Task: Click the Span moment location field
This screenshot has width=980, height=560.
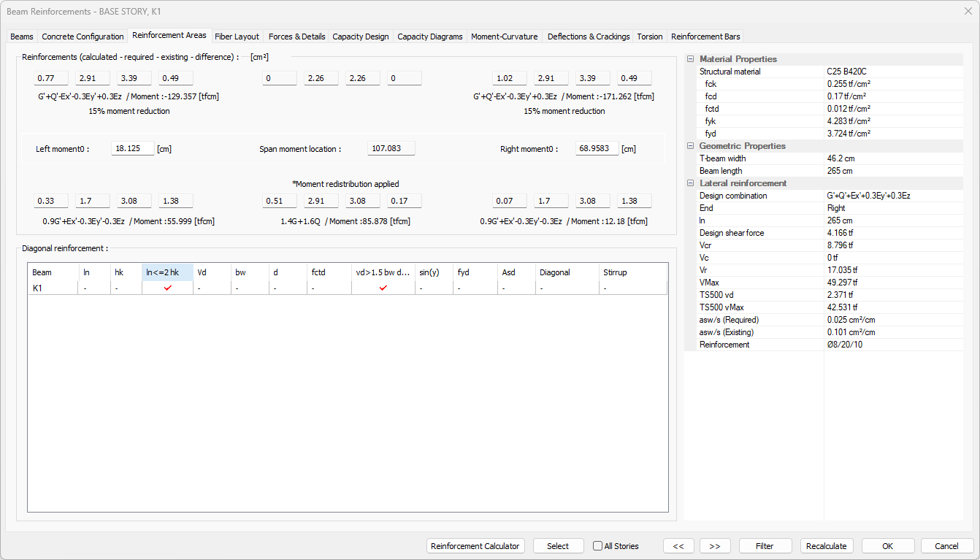Action: tap(391, 149)
